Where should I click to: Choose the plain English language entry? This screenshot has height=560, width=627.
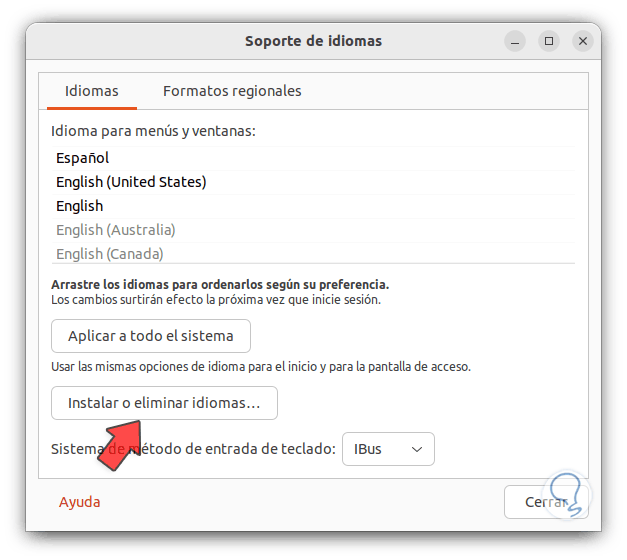313,206
